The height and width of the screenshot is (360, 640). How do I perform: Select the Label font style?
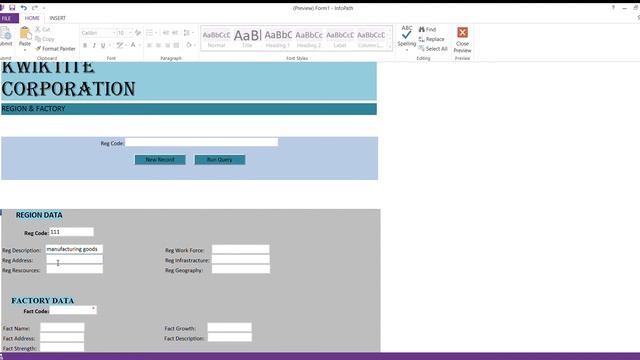click(x=340, y=39)
